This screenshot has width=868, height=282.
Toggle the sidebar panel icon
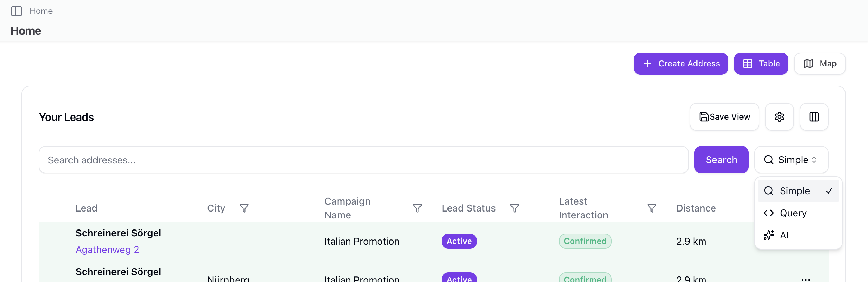click(x=17, y=11)
